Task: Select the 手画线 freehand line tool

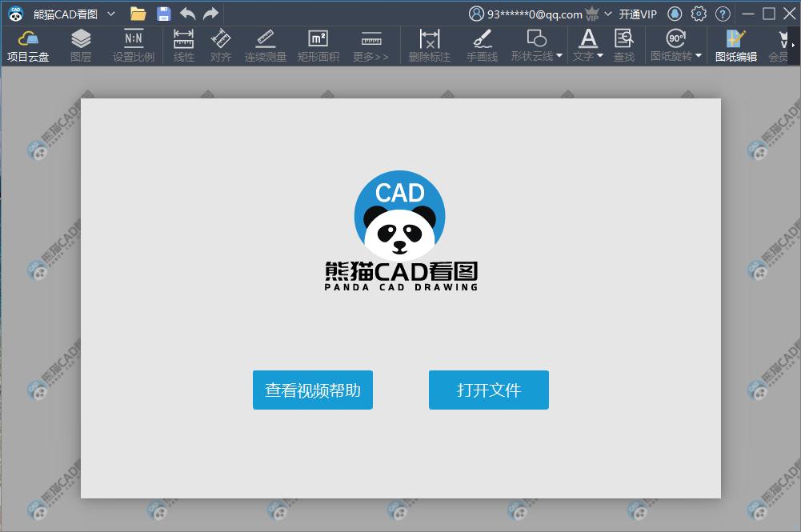Action: (x=483, y=46)
